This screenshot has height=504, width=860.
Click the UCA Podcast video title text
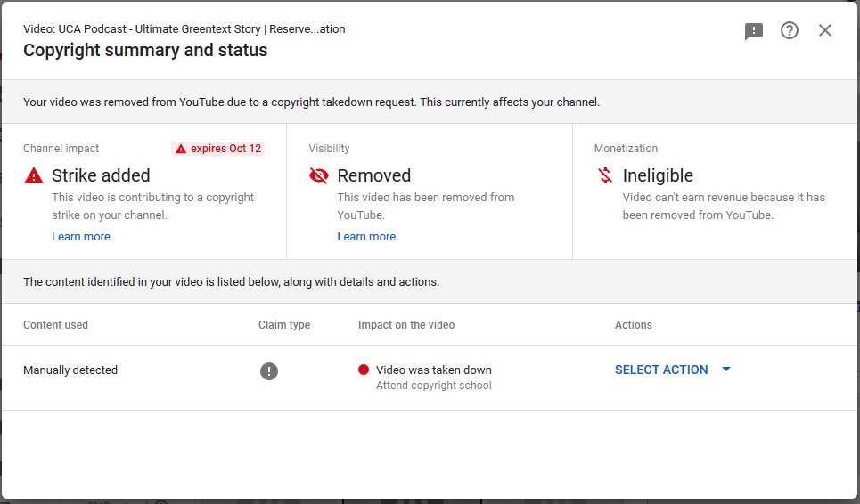point(184,29)
